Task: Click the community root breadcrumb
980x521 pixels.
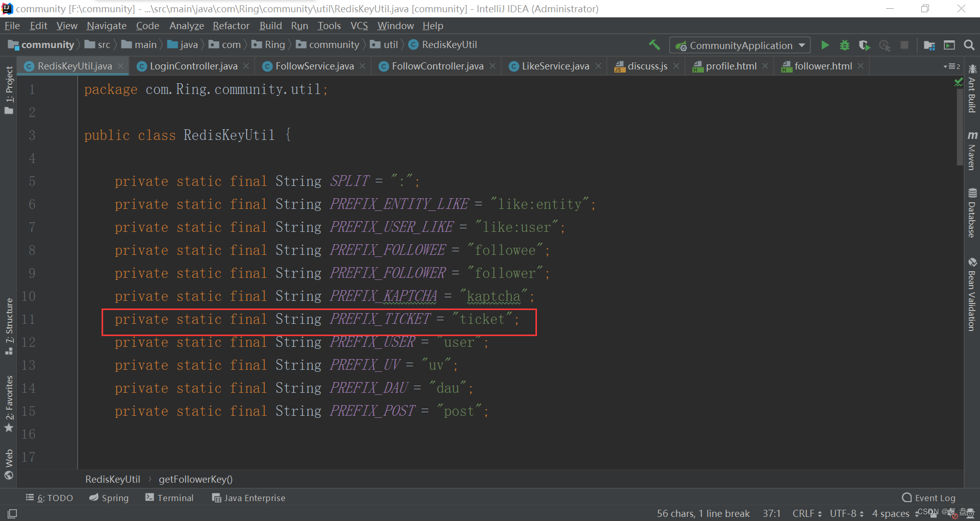Action: click(x=41, y=45)
